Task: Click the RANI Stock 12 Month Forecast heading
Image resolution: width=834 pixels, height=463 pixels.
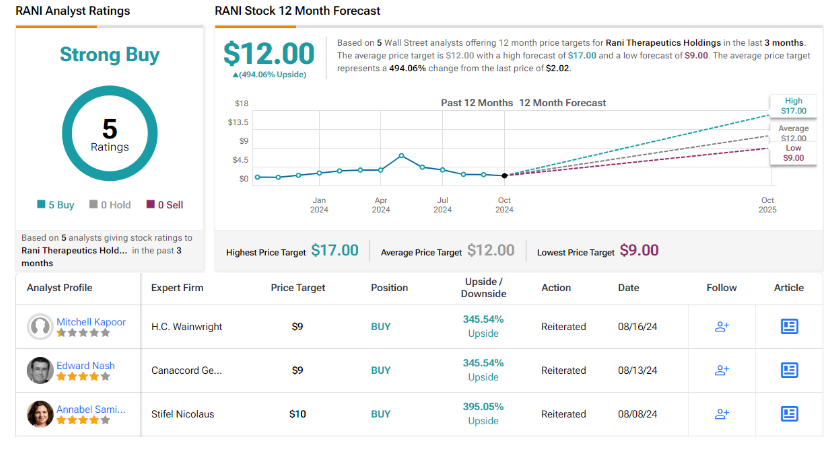Action: coord(297,11)
